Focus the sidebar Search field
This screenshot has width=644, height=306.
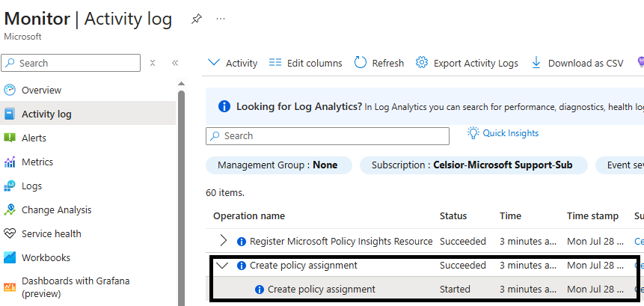tap(70, 63)
